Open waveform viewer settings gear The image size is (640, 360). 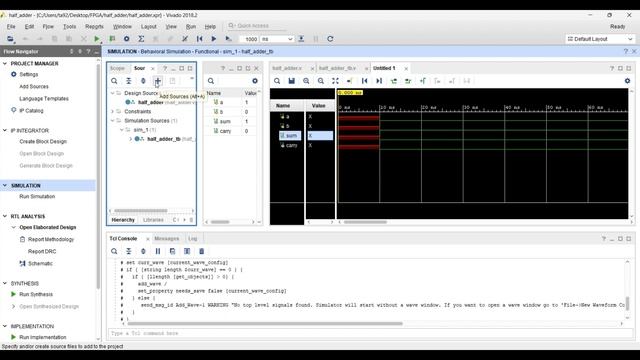[627, 81]
